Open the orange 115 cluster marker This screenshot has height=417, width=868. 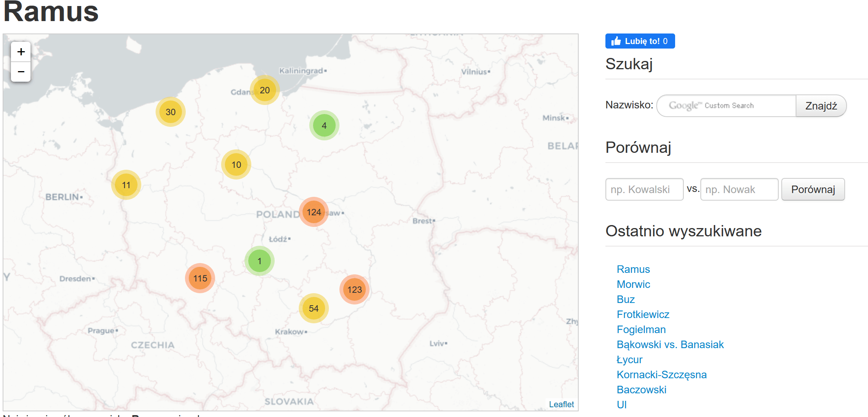(200, 278)
